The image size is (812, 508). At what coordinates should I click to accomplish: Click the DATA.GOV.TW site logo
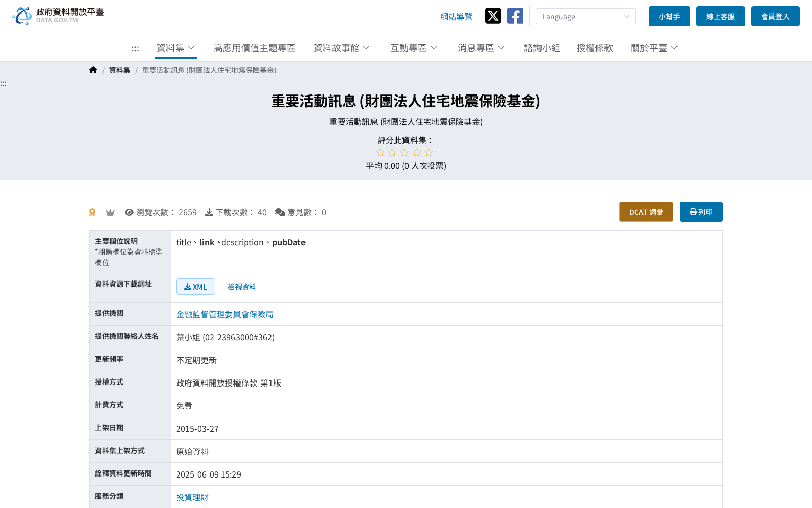(x=58, y=16)
